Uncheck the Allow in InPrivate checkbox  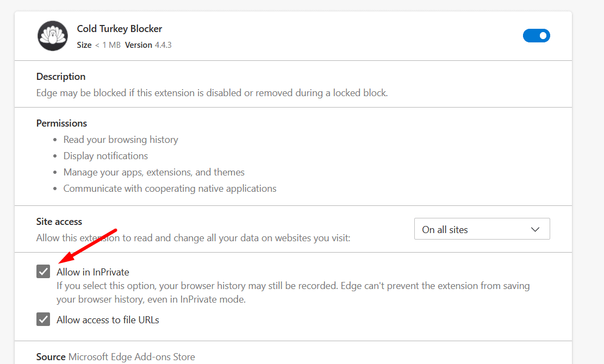pyautogui.click(x=43, y=271)
